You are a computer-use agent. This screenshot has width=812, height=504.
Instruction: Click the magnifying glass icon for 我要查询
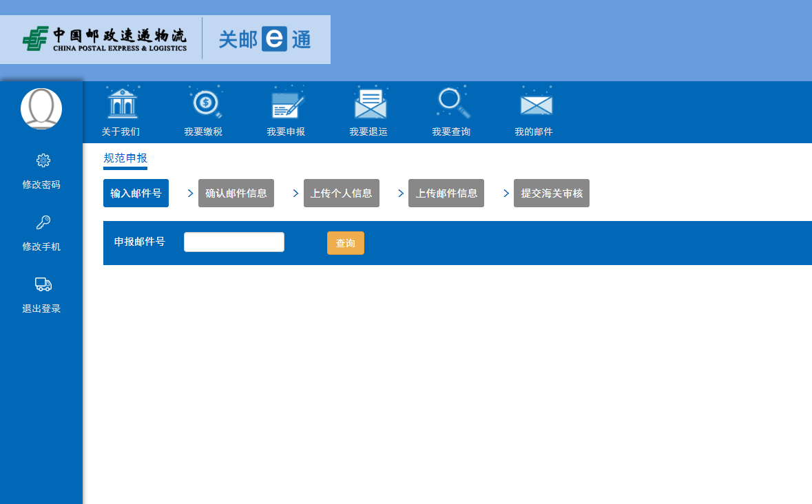[452, 103]
